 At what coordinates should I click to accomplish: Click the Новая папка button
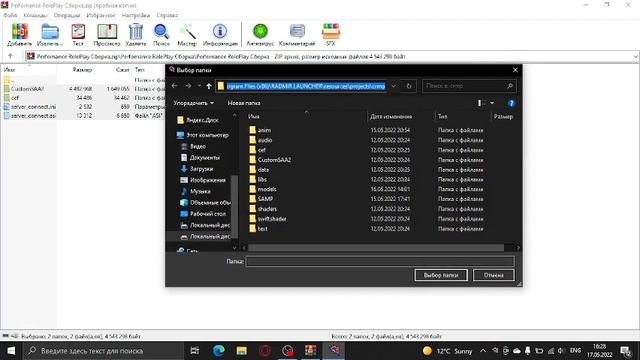(244, 103)
